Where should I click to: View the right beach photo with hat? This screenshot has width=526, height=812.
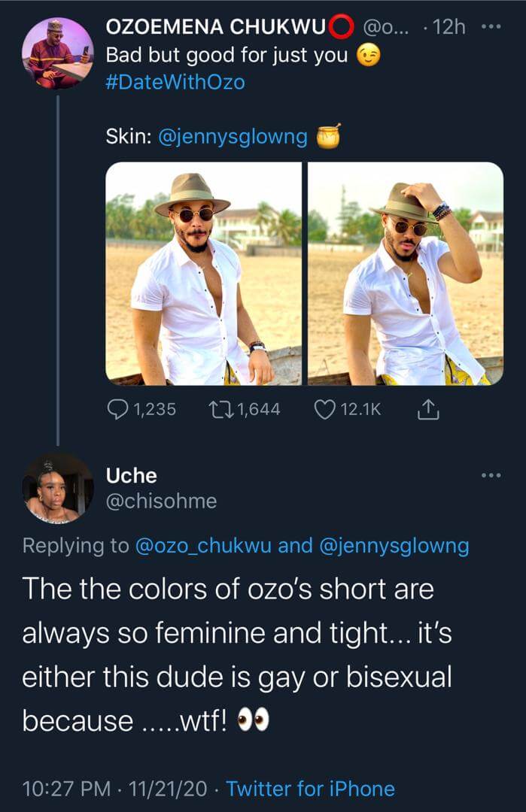pos(406,274)
